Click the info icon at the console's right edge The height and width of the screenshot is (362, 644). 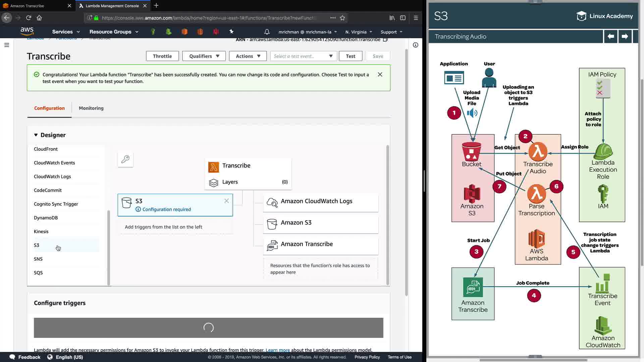pyautogui.click(x=415, y=45)
